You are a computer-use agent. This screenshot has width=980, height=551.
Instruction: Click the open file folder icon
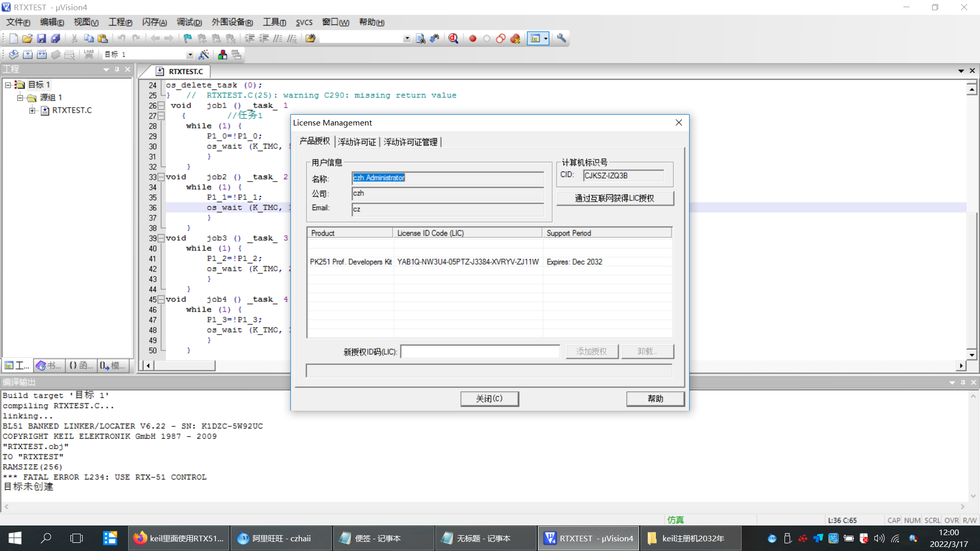click(28, 38)
